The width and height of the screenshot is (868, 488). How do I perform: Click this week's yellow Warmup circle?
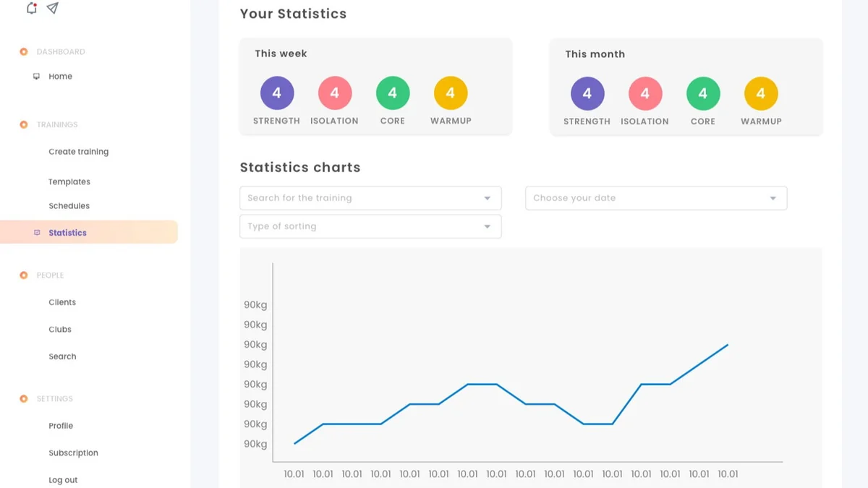pyautogui.click(x=451, y=93)
